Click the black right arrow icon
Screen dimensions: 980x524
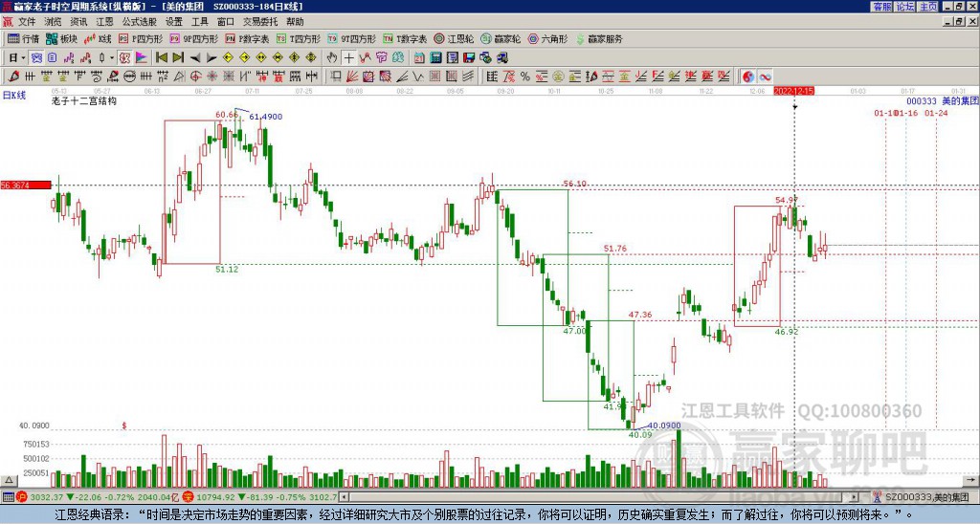[212, 57]
